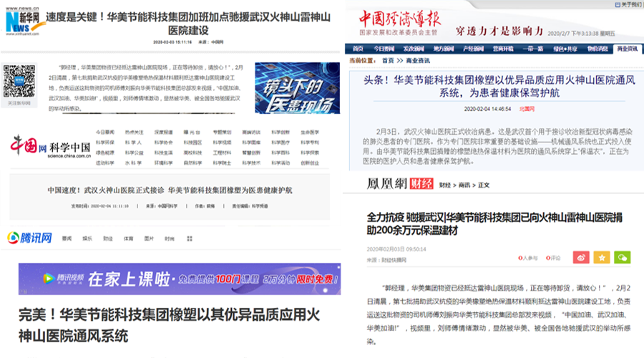
Task: Click headline 中国速度！武汉火神山医院正式接诊
Action: [170, 190]
